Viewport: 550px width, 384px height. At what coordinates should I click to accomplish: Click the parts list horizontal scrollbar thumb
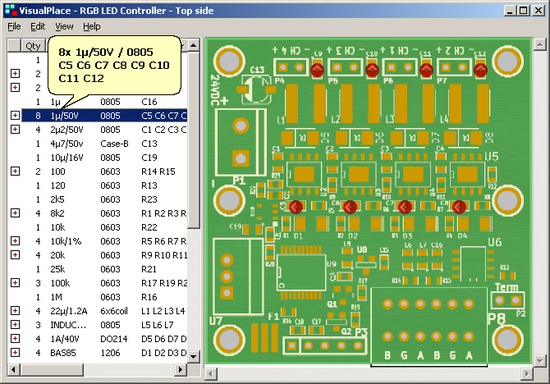(x=52, y=369)
